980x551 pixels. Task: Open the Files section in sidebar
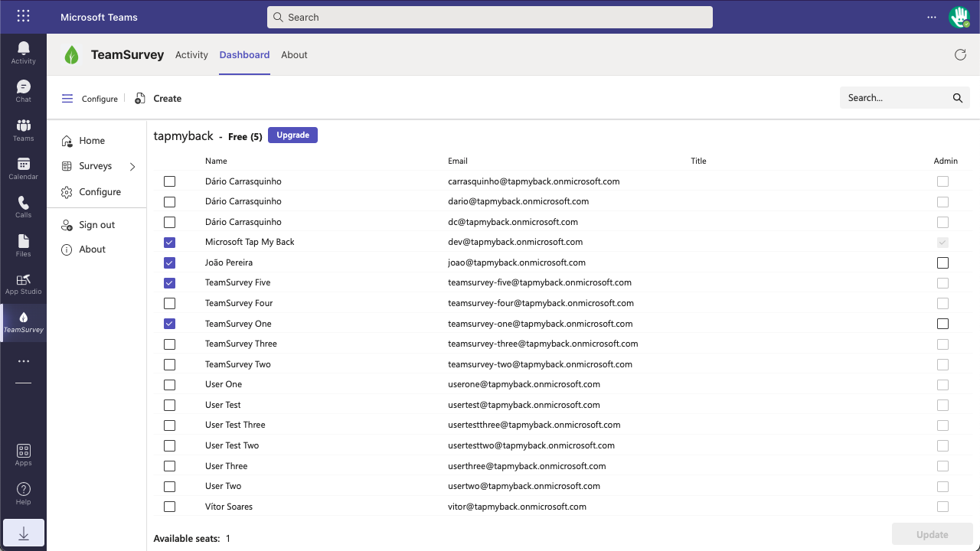23,243
